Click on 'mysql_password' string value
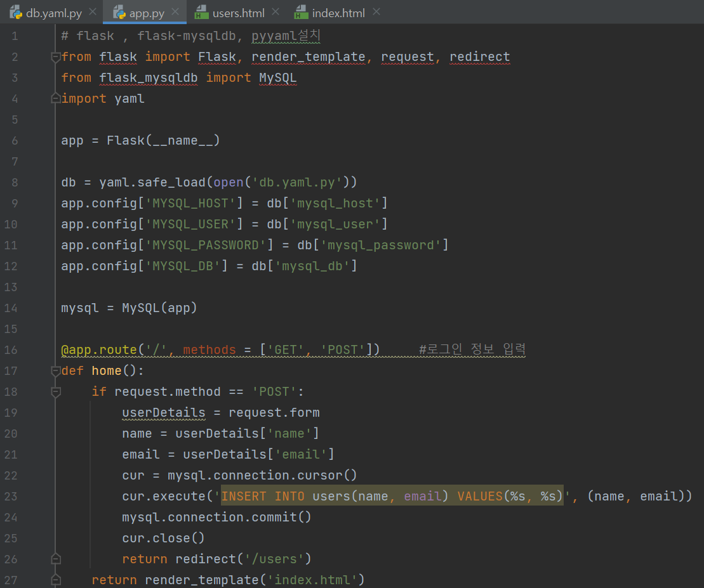Screen dimensions: 704x588 tap(381, 245)
